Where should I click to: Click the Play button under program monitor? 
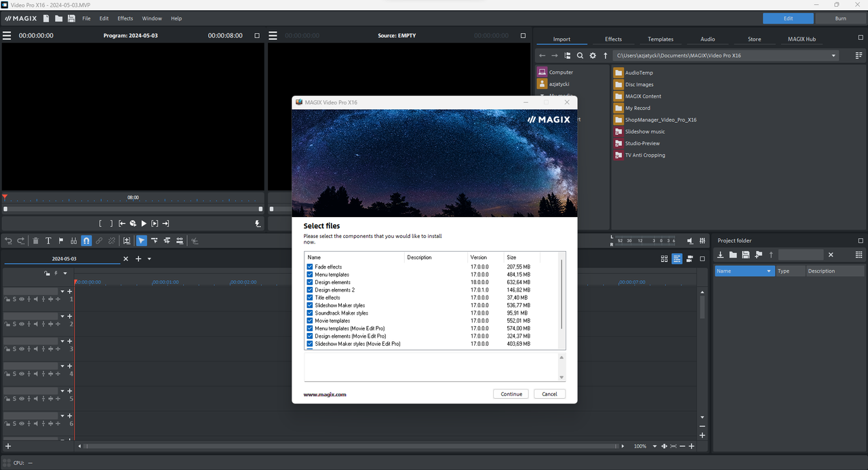[x=144, y=223]
